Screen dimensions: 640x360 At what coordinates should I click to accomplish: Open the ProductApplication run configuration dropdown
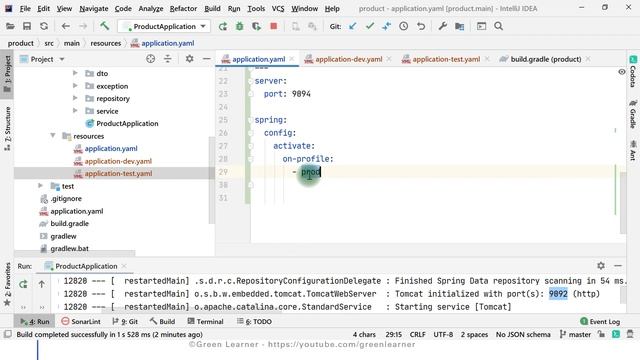click(x=164, y=27)
